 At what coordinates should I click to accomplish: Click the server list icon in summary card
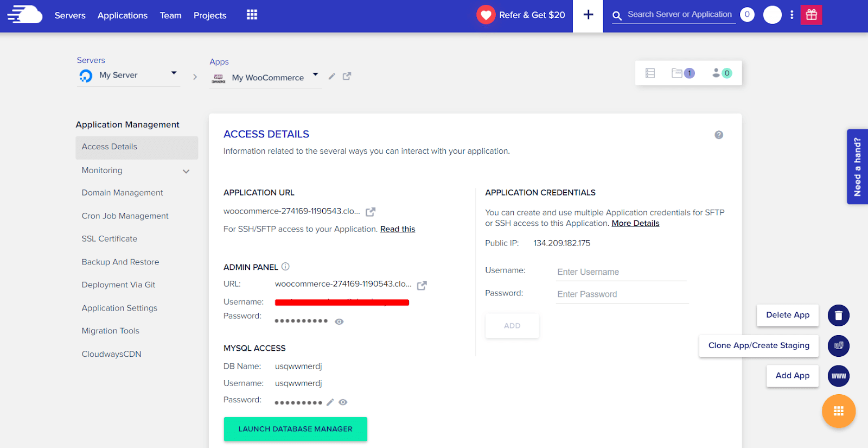coord(650,73)
